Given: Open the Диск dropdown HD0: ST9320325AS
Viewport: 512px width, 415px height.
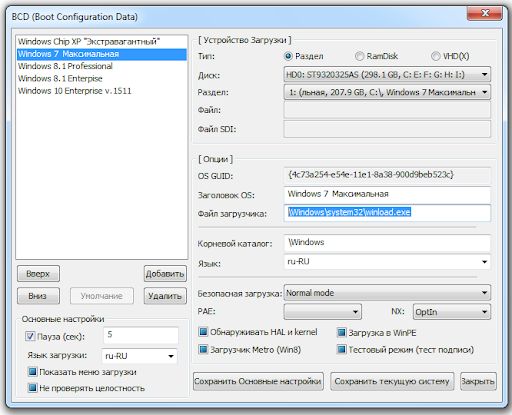Looking at the screenshot, I should [x=387, y=74].
